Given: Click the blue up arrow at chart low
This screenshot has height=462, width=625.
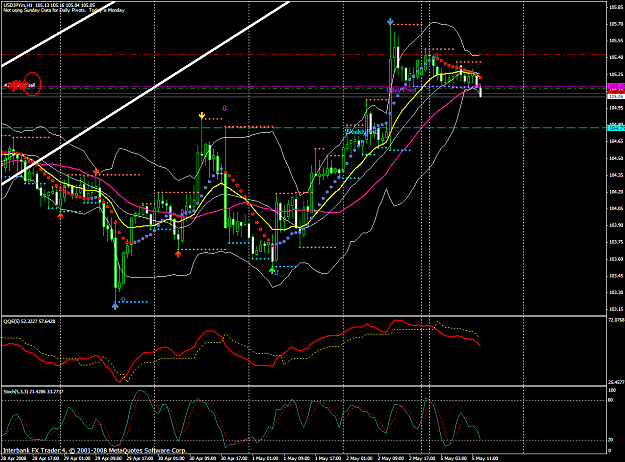Looking at the screenshot, I should [115, 306].
